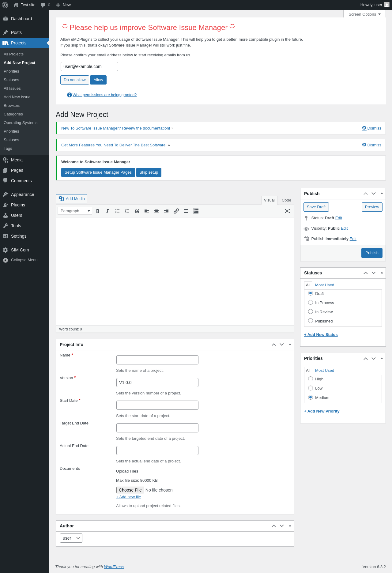392x573 pixels.
Task: Toggle italic formatting in editor toolbar
Action: 107,211
